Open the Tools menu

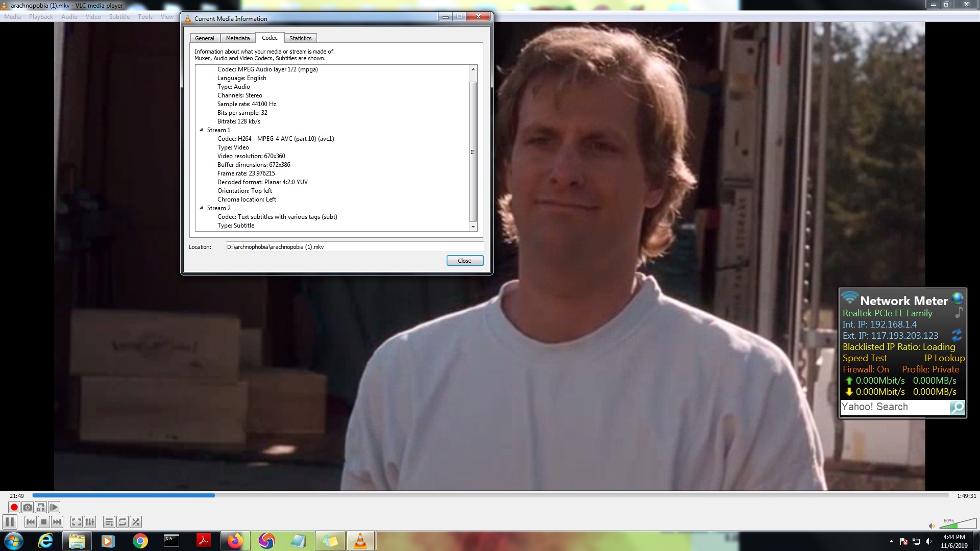145,17
